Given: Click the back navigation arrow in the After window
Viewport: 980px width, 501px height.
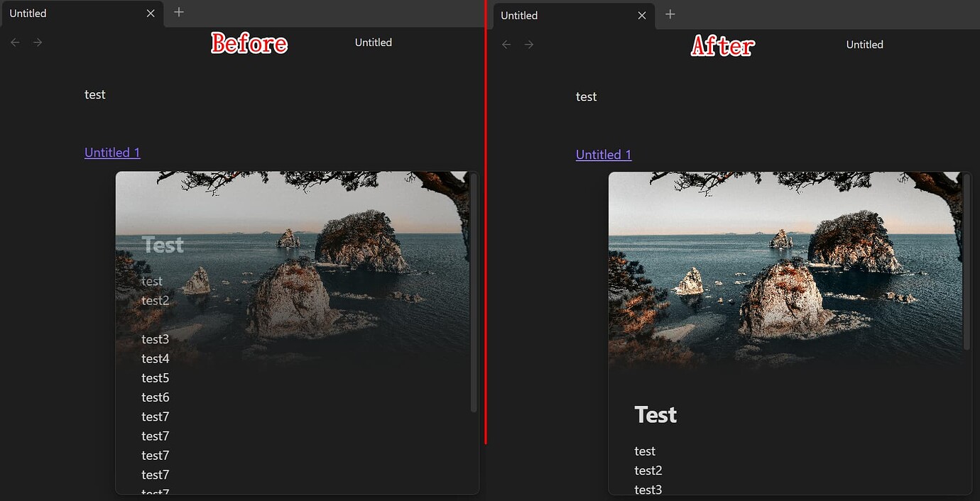Looking at the screenshot, I should [506, 44].
